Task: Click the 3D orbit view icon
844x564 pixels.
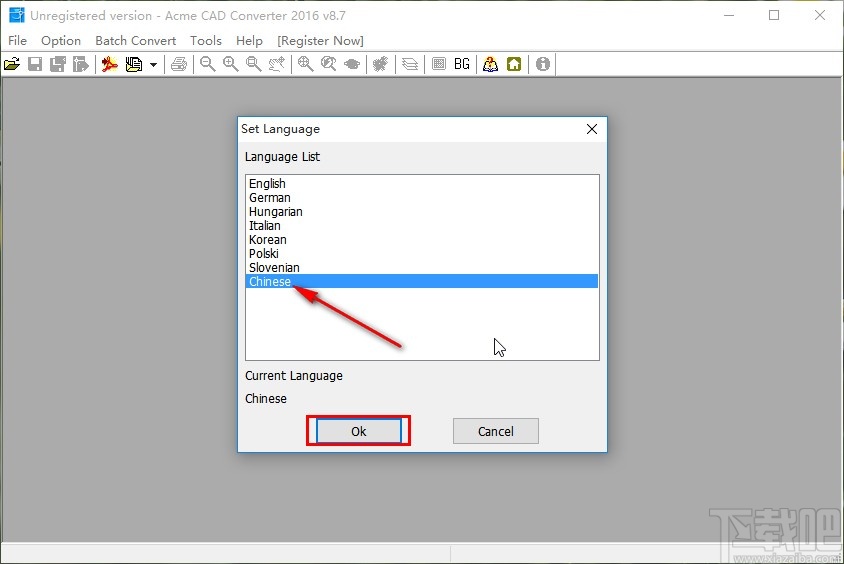Action: tap(352, 64)
